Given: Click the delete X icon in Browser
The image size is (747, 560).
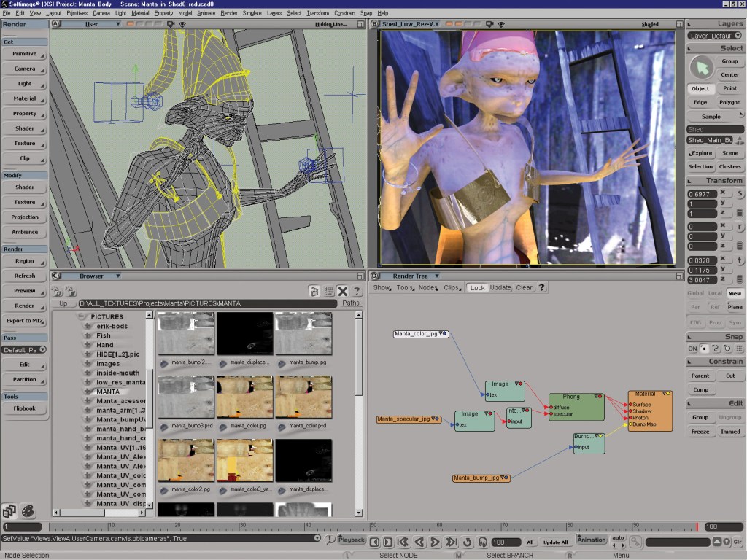Looking at the screenshot, I should point(342,292).
